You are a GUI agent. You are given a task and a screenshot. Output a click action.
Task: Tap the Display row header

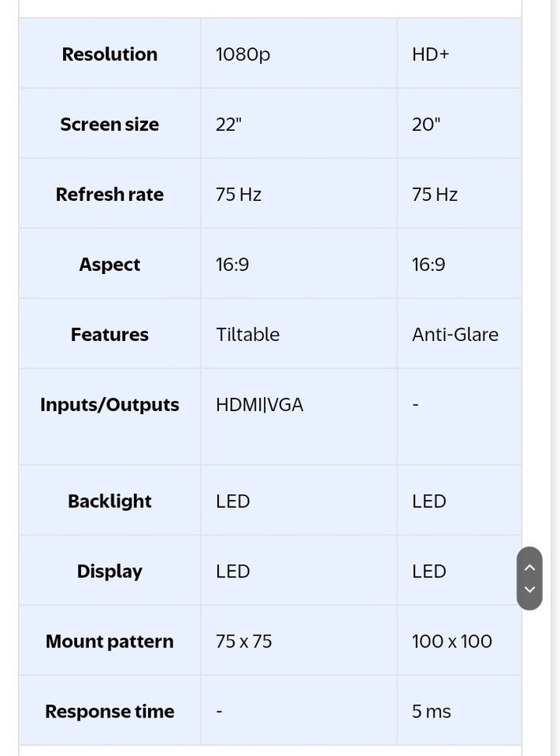click(x=109, y=572)
